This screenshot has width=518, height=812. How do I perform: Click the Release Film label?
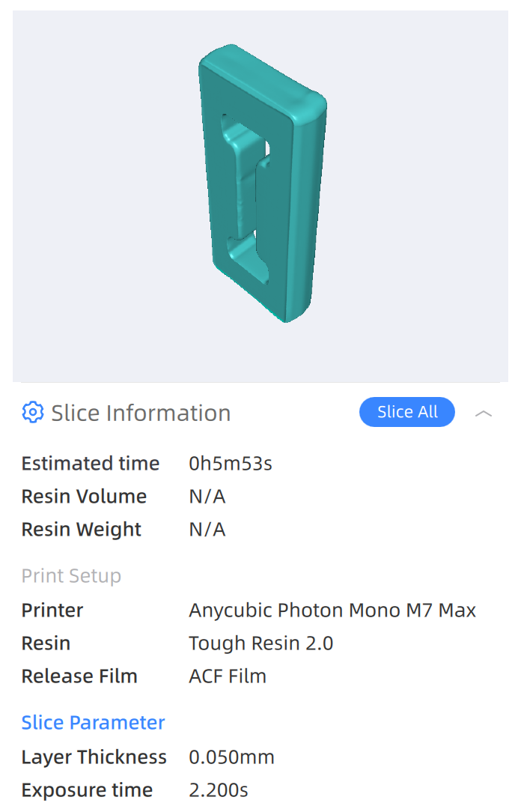(x=79, y=676)
